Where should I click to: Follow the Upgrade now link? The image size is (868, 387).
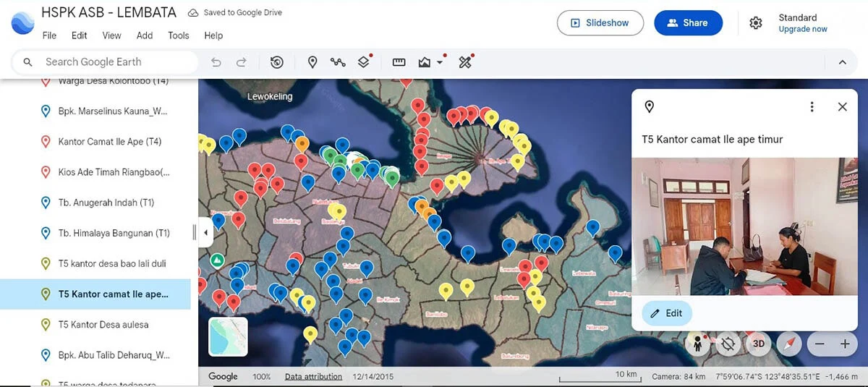tap(803, 30)
